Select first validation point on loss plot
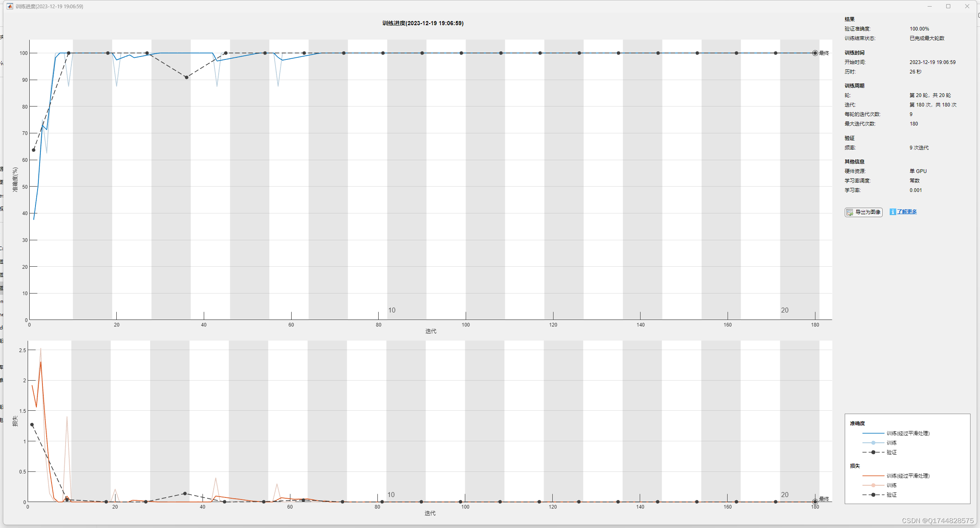 click(x=32, y=424)
